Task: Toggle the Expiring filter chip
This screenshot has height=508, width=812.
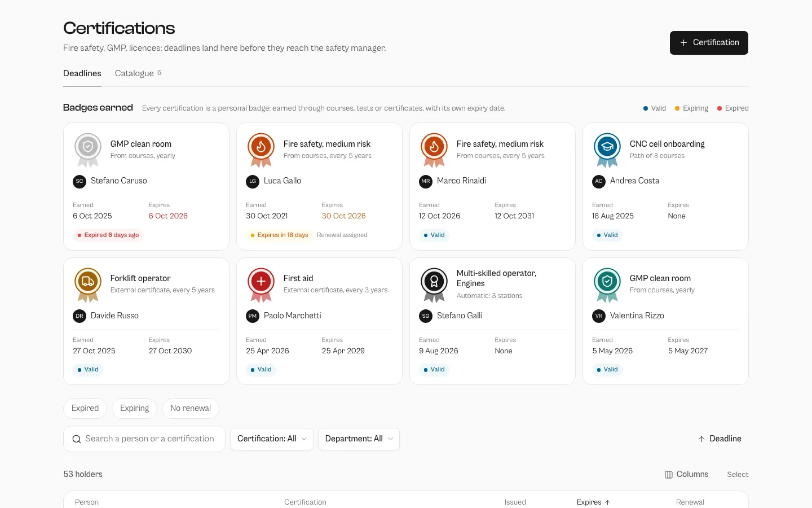Action: [135, 409]
